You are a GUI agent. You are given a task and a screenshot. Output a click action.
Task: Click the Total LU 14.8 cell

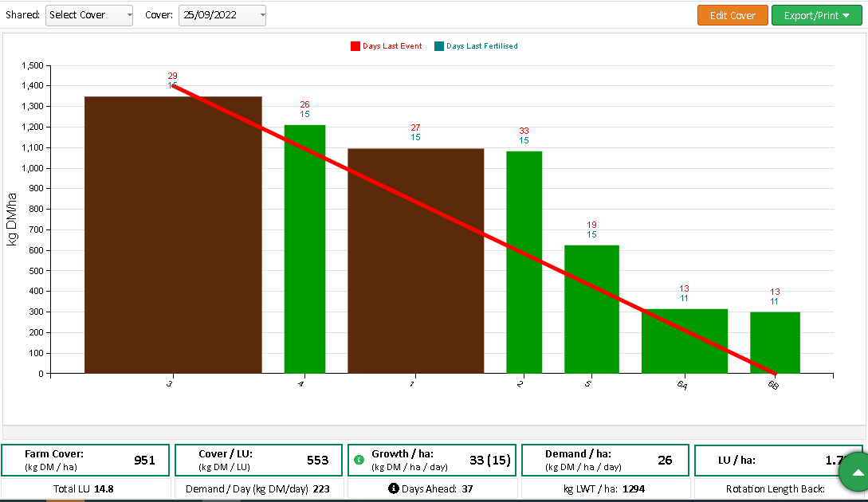pyautogui.click(x=86, y=488)
